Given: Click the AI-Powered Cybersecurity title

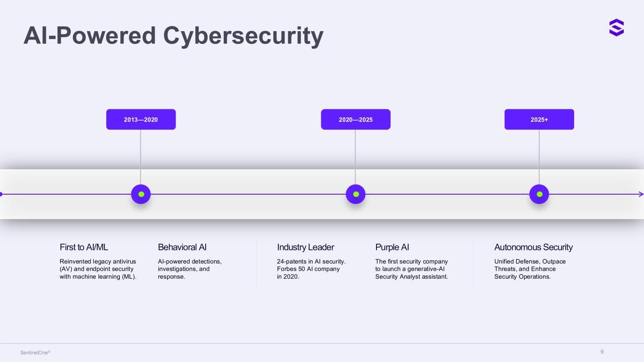Looking at the screenshot, I should pyautogui.click(x=174, y=35).
